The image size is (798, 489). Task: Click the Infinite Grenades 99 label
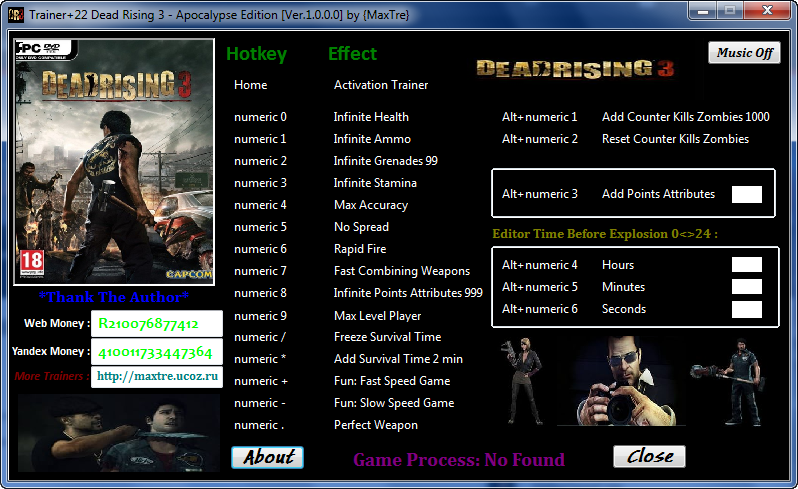[x=385, y=161]
